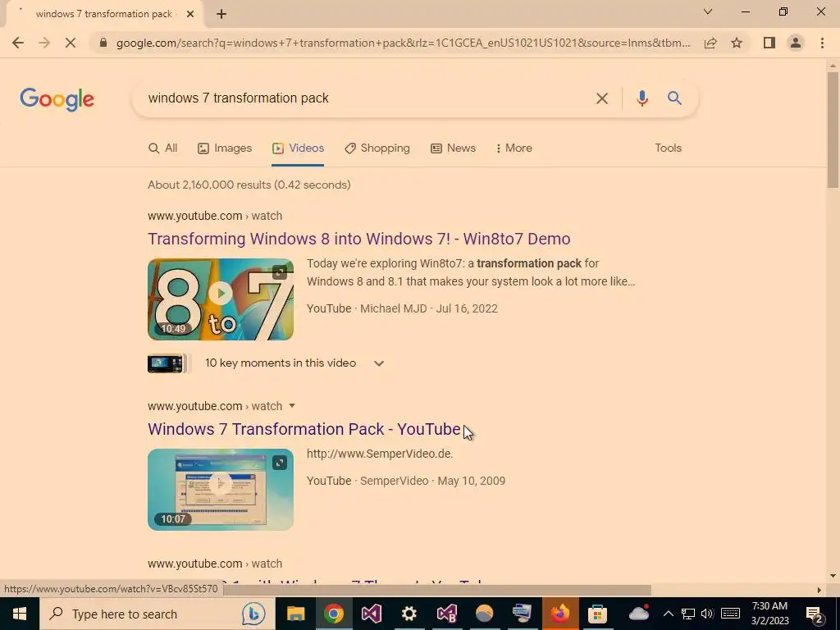Open Transforming Windows 8 into Windows 7 link

pos(359,239)
